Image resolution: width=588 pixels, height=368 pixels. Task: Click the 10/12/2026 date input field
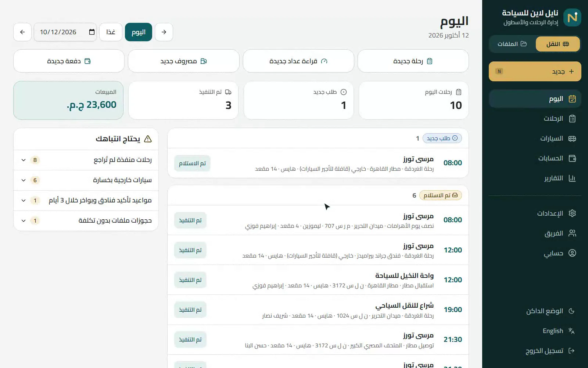click(x=65, y=32)
